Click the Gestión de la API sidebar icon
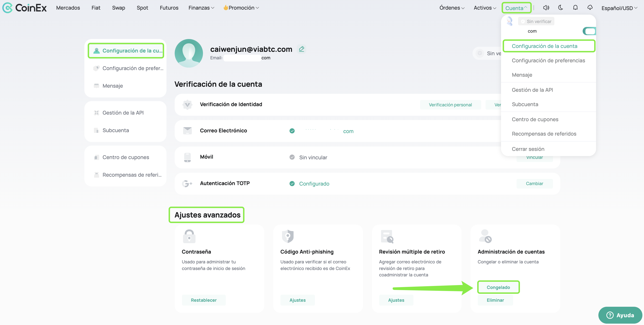The image size is (644, 325). (96, 113)
